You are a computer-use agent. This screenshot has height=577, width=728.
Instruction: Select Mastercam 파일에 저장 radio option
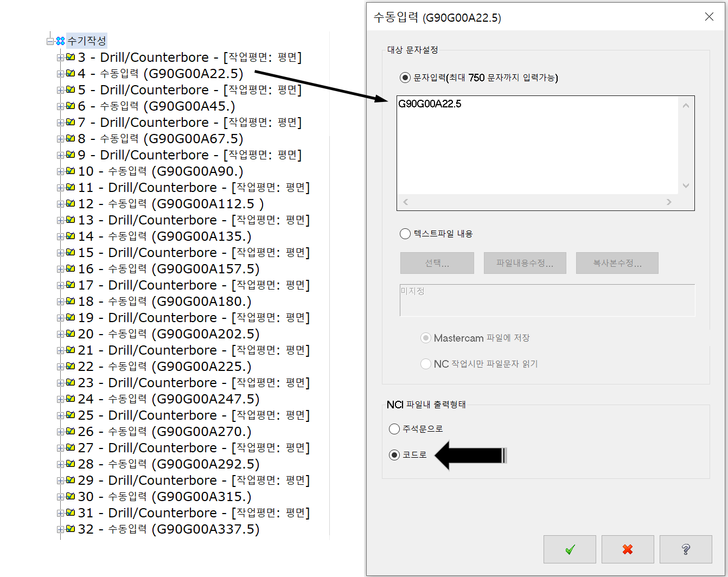coord(426,338)
